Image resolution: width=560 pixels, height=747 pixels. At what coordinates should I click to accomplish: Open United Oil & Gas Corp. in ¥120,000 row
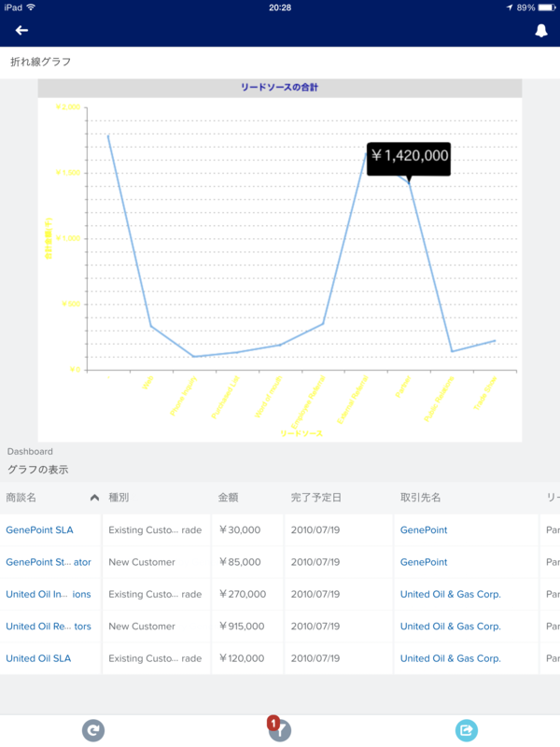(451, 658)
